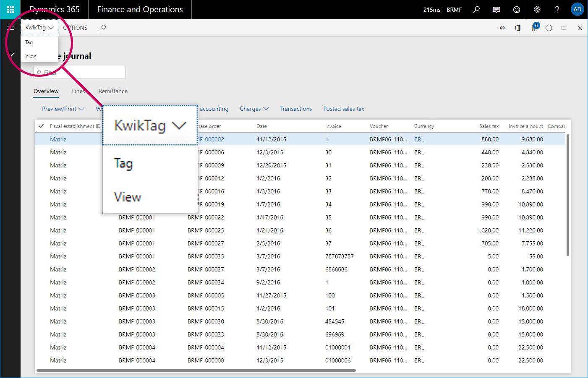Viewport: 588px width, 378px height.
Task: Switch to the Remittance tab
Action: pyautogui.click(x=113, y=91)
